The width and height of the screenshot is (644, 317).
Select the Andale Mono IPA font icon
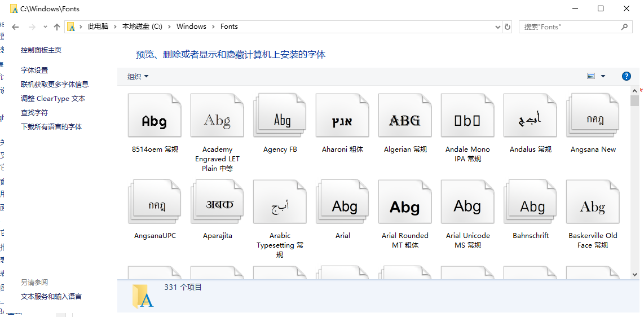click(468, 116)
